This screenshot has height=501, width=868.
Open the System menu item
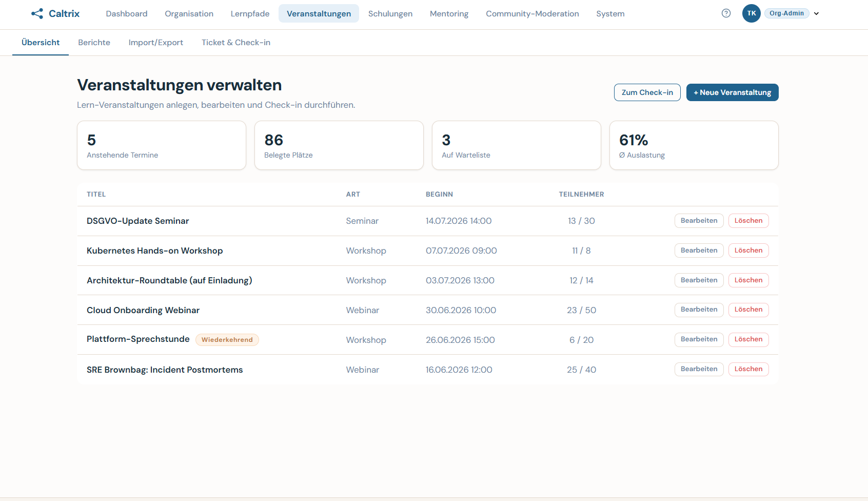[x=610, y=14]
